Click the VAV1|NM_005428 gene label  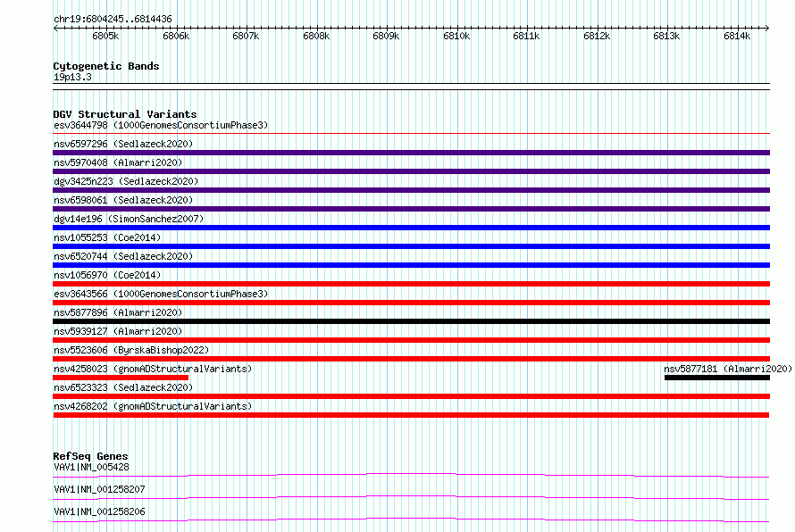click(x=91, y=467)
